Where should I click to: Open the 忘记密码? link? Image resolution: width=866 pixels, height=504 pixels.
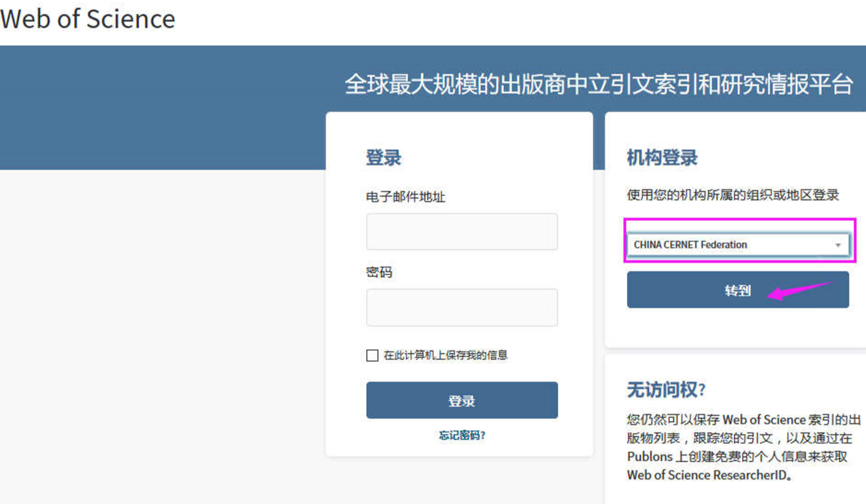pyautogui.click(x=462, y=436)
